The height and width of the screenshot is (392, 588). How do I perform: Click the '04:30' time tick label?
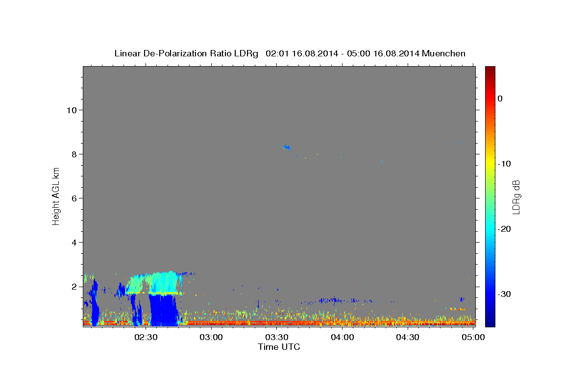pos(408,337)
